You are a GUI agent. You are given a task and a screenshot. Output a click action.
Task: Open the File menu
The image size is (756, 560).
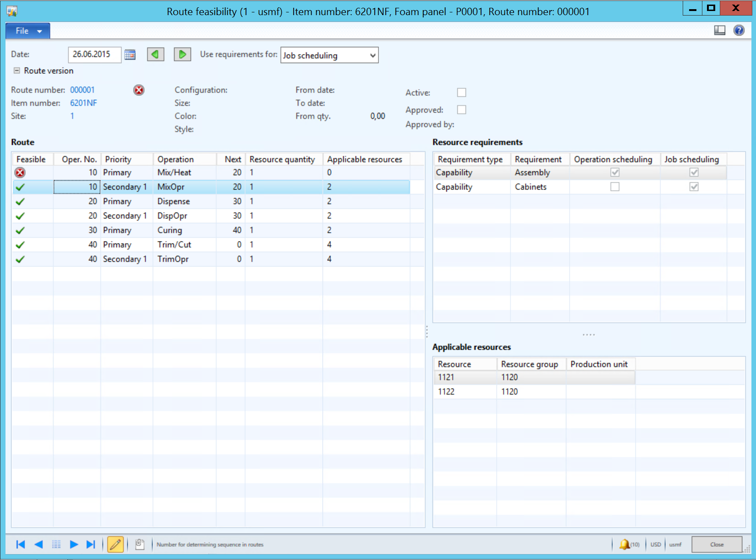point(27,31)
